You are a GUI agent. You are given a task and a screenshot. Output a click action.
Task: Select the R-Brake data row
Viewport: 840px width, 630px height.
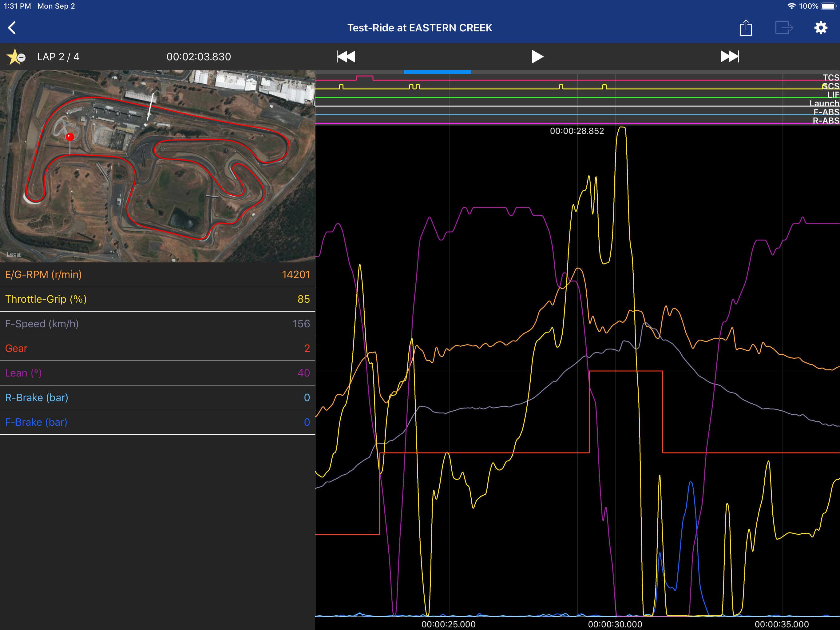[x=157, y=397]
